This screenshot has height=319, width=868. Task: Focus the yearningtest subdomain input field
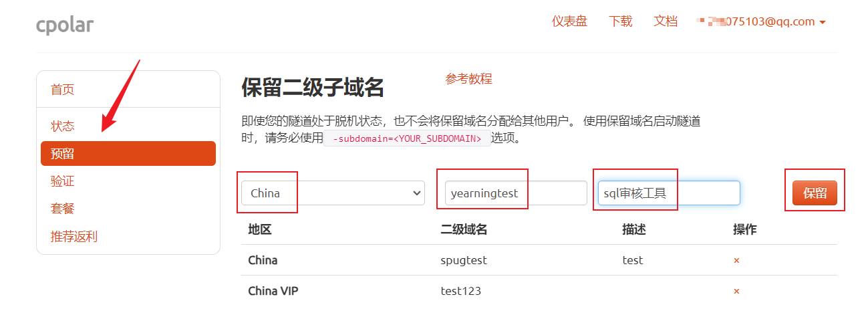click(515, 193)
